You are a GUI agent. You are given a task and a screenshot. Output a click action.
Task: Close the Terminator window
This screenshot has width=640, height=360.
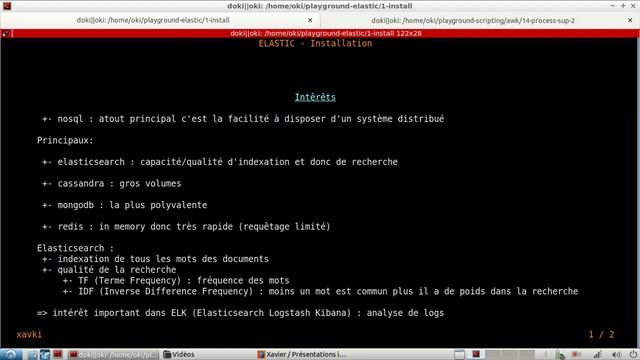(x=633, y=6)
